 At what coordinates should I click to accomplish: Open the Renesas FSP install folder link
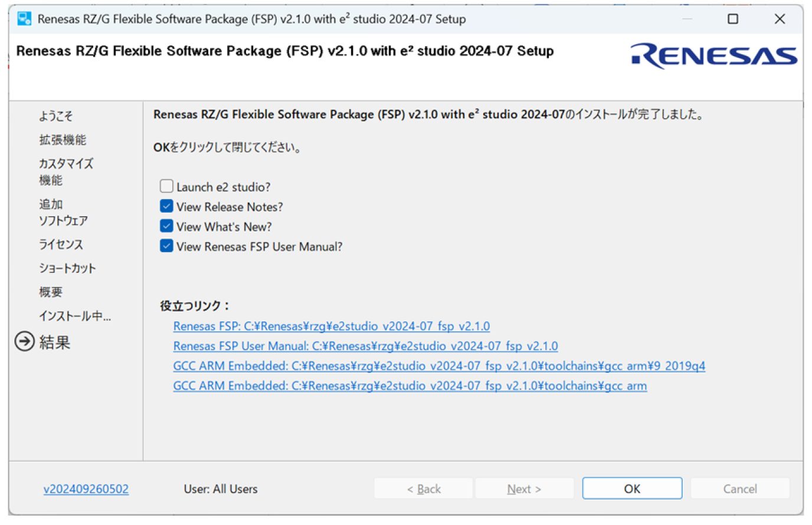pos(332,326)
